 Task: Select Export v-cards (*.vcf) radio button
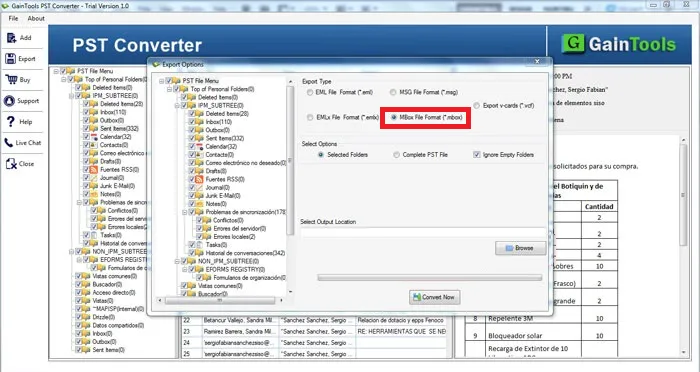pos(476,106)
